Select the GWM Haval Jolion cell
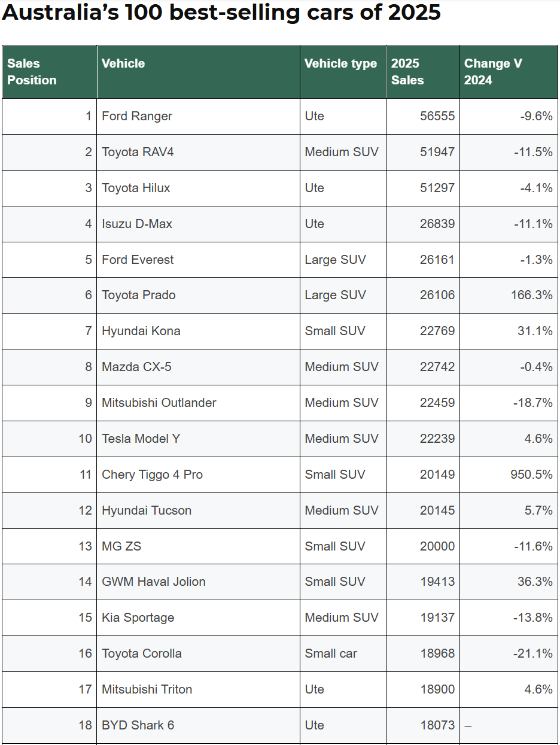The width and height of the screenshot is (560, 745). point(154,582)
